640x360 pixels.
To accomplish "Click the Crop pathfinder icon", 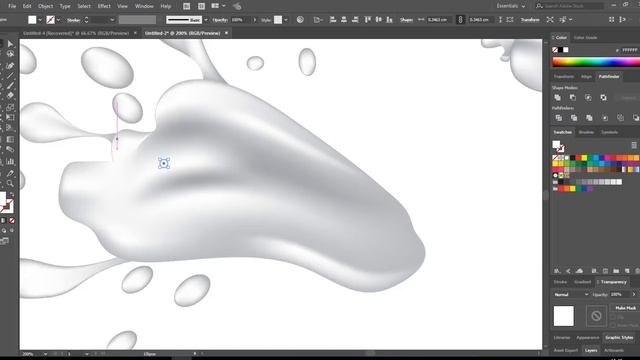I will coord(605,118).
